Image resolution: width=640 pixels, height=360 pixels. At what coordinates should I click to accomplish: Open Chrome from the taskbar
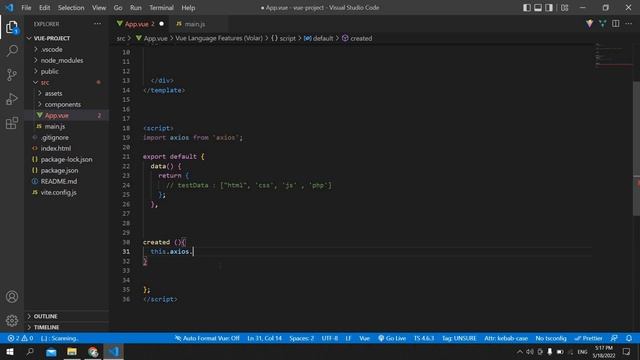coord(93,351)
